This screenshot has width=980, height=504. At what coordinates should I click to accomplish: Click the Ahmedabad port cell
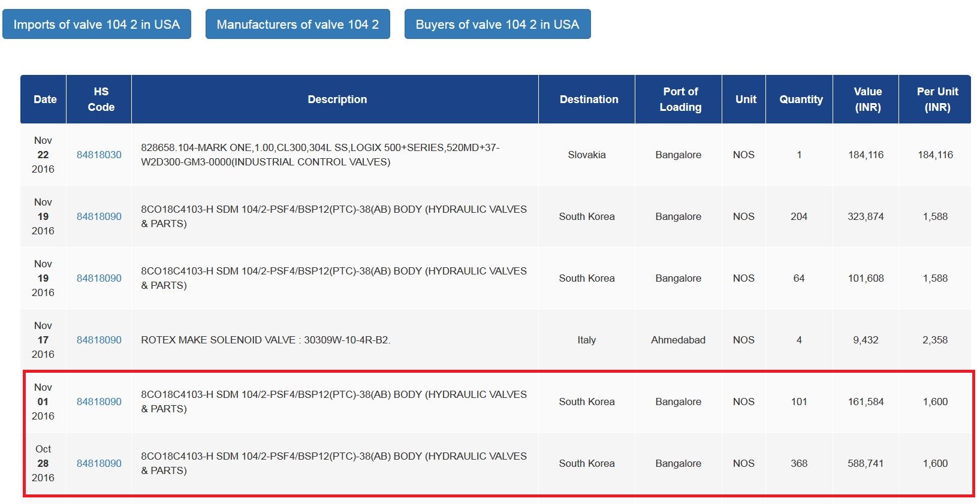click(x=678, y=340)
